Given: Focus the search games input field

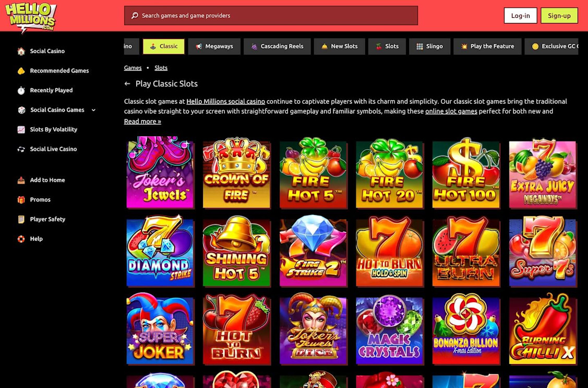Looking at the screenshot, I should coord(271,15).
